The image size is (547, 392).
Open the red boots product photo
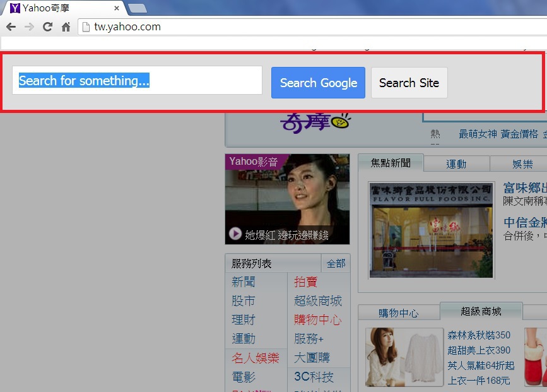(536, 357)
